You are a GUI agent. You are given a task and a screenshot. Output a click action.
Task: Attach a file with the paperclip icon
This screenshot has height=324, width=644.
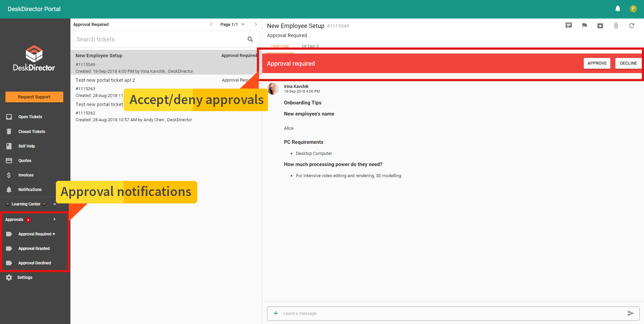tap(616, 25)
